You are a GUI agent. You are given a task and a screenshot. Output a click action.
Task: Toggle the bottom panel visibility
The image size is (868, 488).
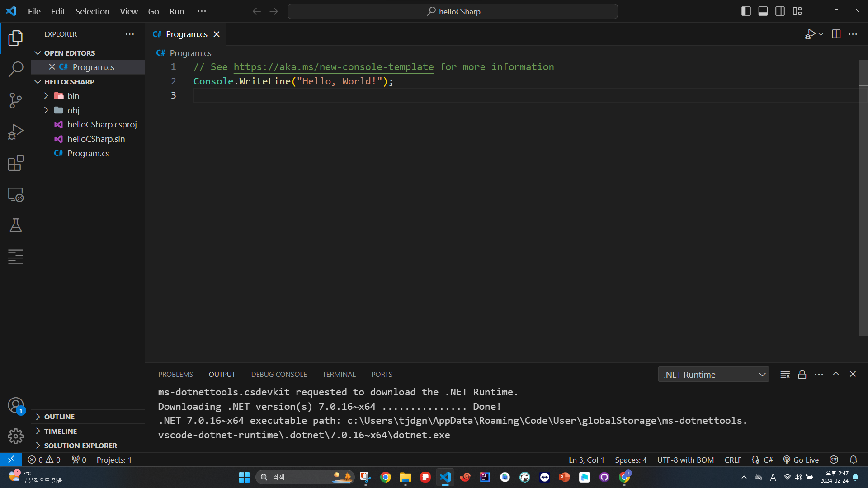pos(763,11)
